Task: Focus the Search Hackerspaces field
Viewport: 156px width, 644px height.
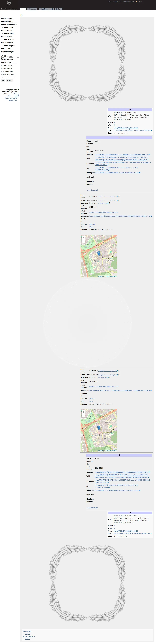Action: coord(9,78)
